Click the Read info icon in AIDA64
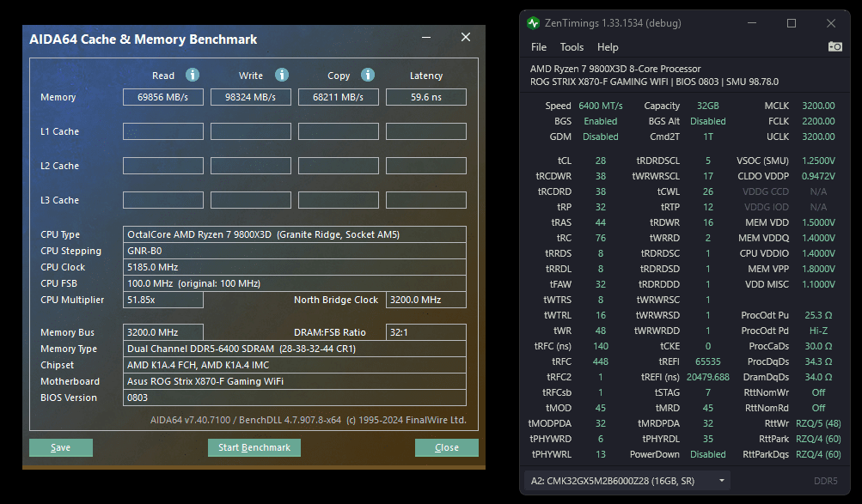 pyautogui.click(x=193, y=75)
